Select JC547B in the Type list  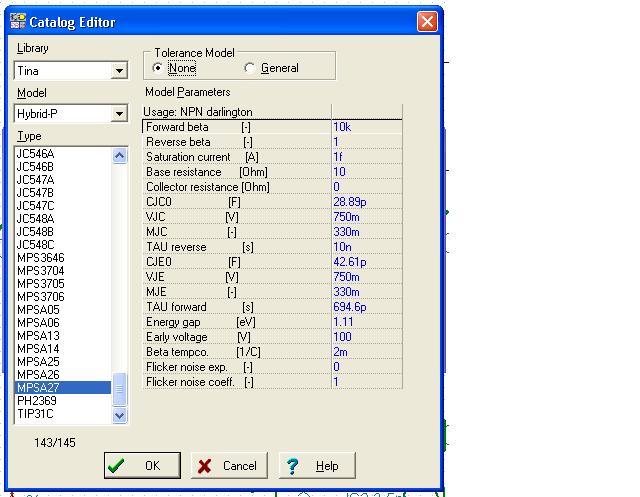63,193
